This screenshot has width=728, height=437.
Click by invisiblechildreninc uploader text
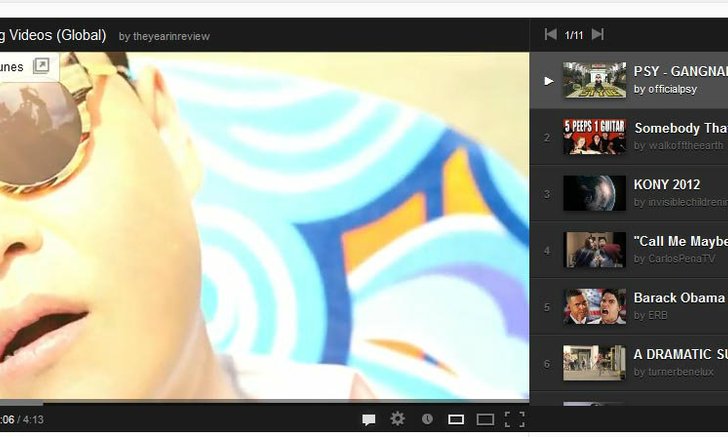pyautogui.click(x=681, y=202)
